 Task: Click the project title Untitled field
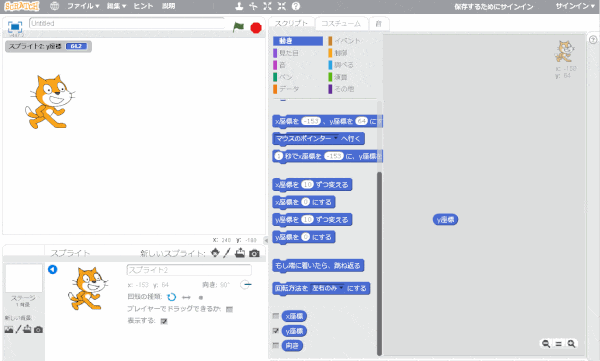coord(127,23)
